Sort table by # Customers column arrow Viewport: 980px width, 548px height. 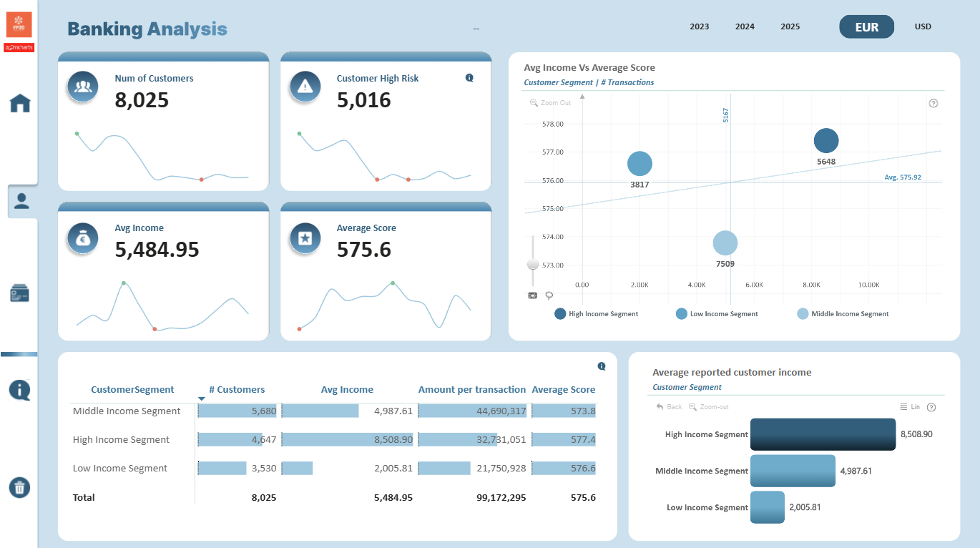pos(202,398)
